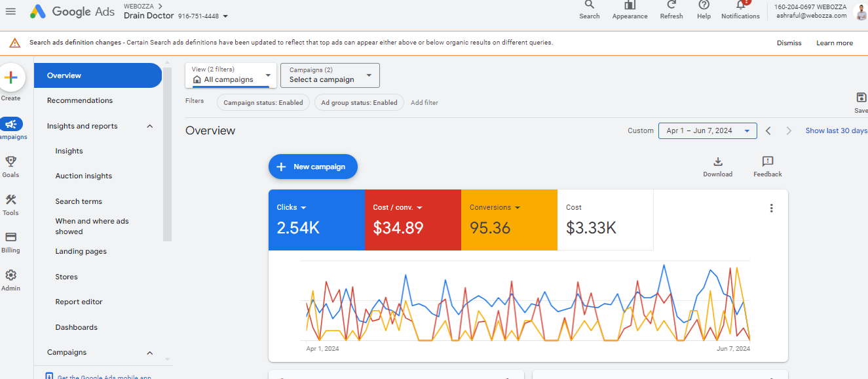Download the overview report

717,166
